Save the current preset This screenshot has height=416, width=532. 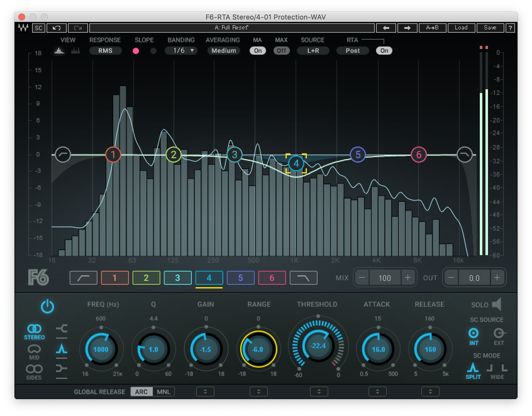(x=490, y=28)
